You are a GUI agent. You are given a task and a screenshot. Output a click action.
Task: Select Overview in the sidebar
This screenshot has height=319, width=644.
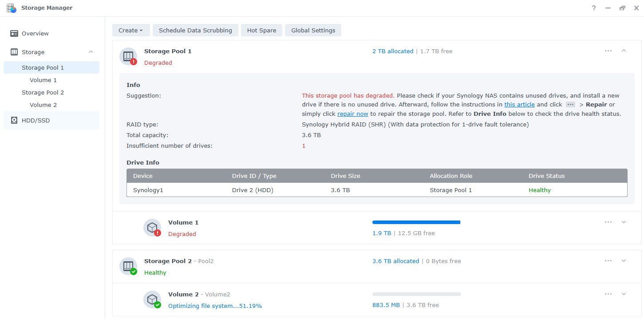(51, 33)
